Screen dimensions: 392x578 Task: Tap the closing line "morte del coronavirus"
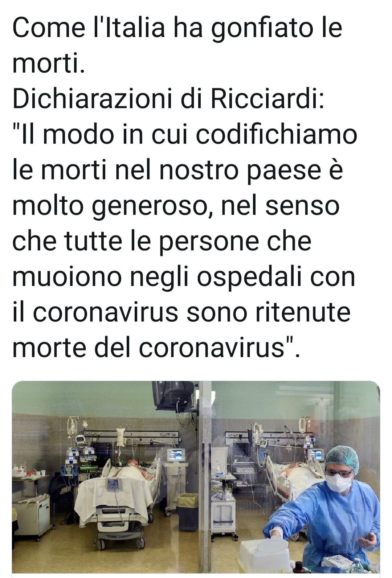(x=156, y=347)
